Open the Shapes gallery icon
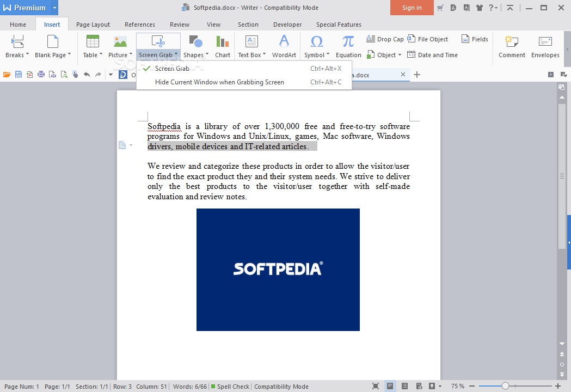 (196, 41)
